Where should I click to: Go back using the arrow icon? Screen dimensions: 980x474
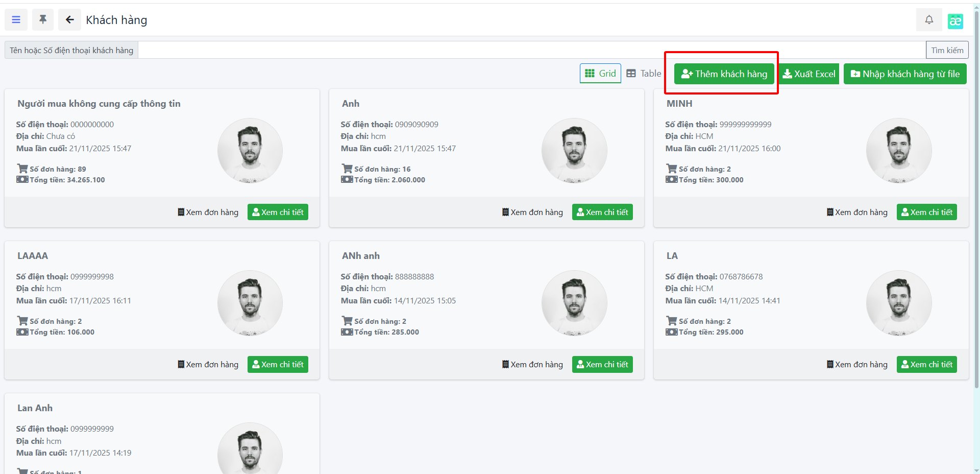click(69, 20)
